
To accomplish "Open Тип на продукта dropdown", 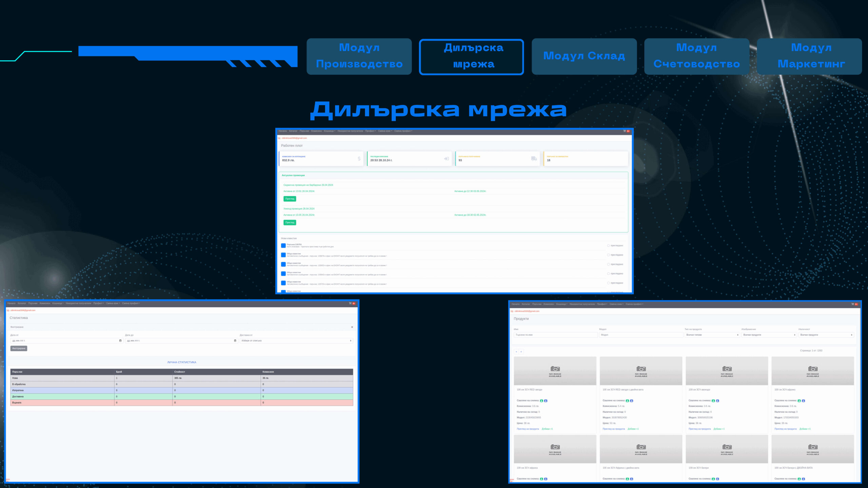I will [x=712, y=335].
